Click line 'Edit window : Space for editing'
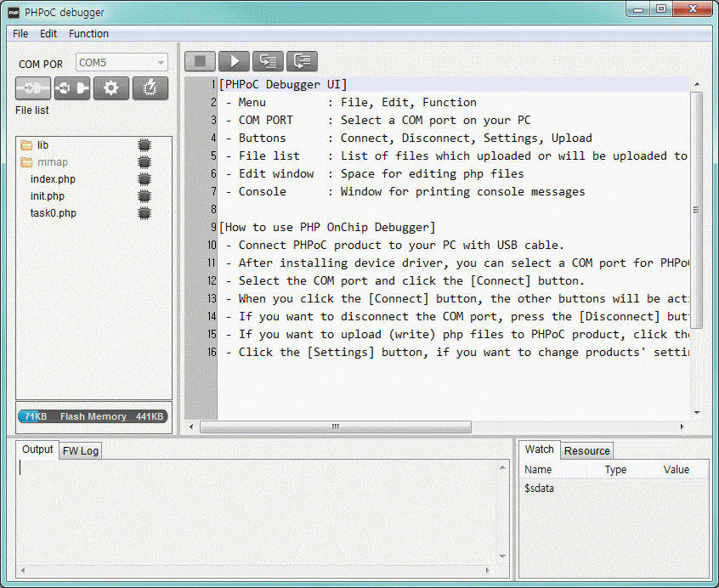 pos(375,173)
